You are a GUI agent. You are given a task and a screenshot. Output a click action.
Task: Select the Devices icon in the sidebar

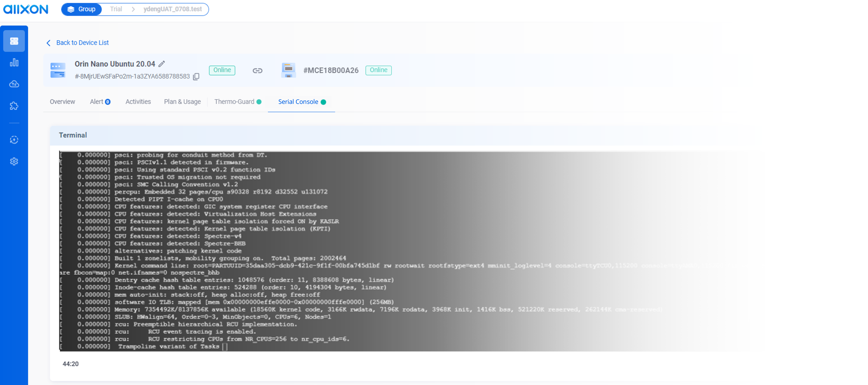[x=14, y=40]
